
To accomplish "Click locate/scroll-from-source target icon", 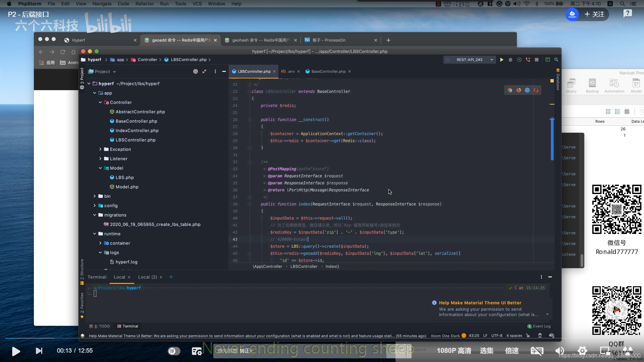I will (196, 71).
